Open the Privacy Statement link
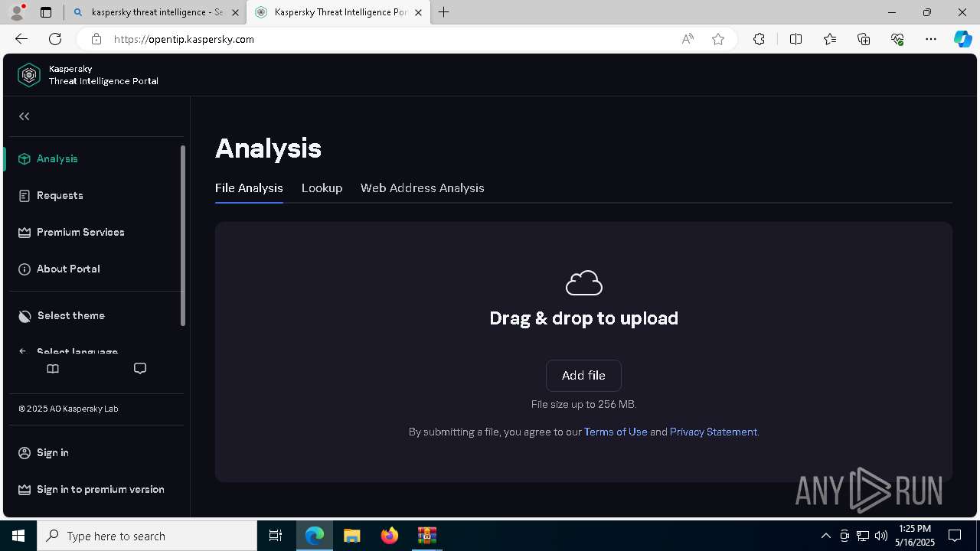Viewport: 980px width, 551px height. click(713, 432)
